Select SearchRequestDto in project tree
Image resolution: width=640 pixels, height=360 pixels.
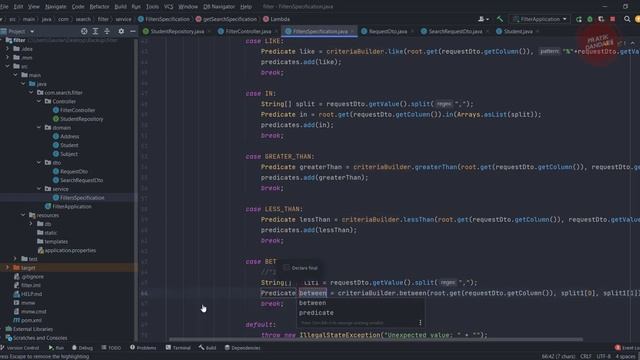(x=81, y=180)
